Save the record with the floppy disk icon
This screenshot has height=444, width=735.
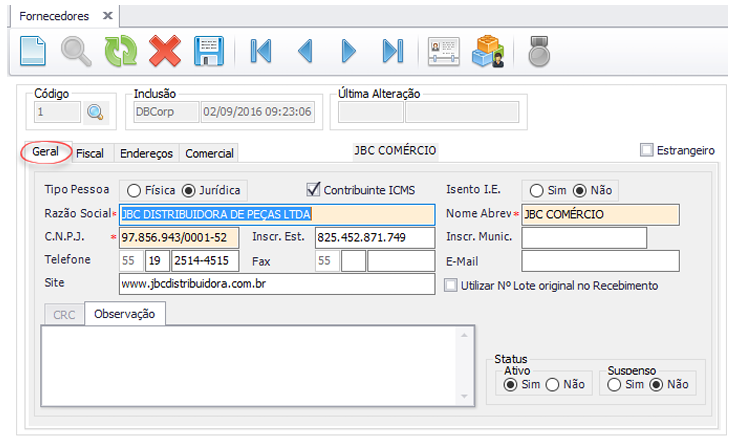(x=207, y=50)
